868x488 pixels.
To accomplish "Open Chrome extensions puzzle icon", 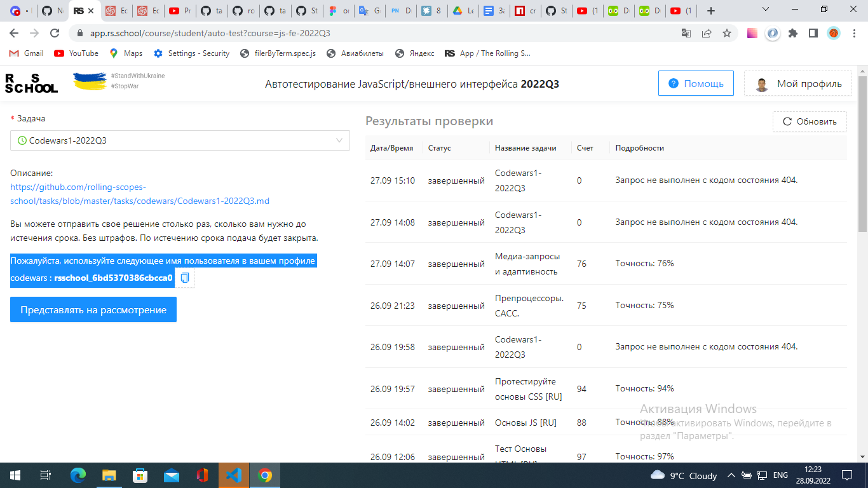I will coord(793,33).
